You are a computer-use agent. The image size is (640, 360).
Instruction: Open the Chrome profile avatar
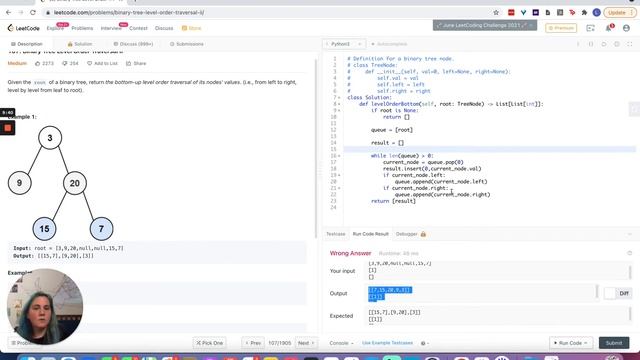pos(596,13)
